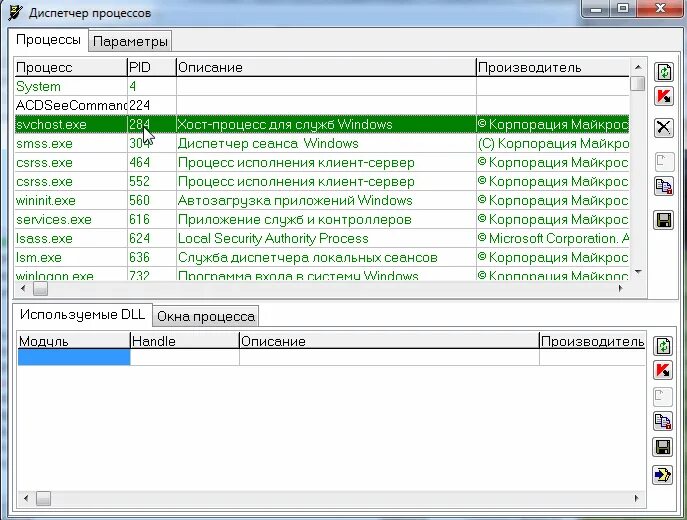Click the DLL list's horizontal scrollbar thumb

pyautogui.click(x=43, y=498)
